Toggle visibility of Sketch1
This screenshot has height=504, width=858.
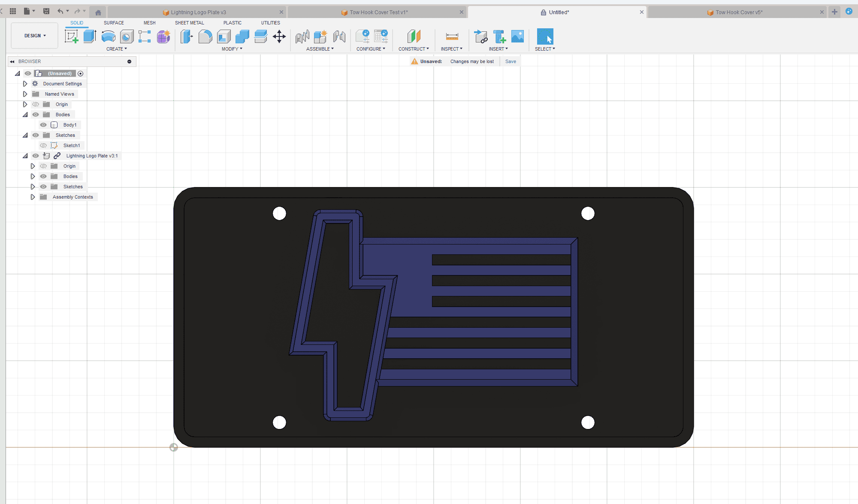pos(42,145)
